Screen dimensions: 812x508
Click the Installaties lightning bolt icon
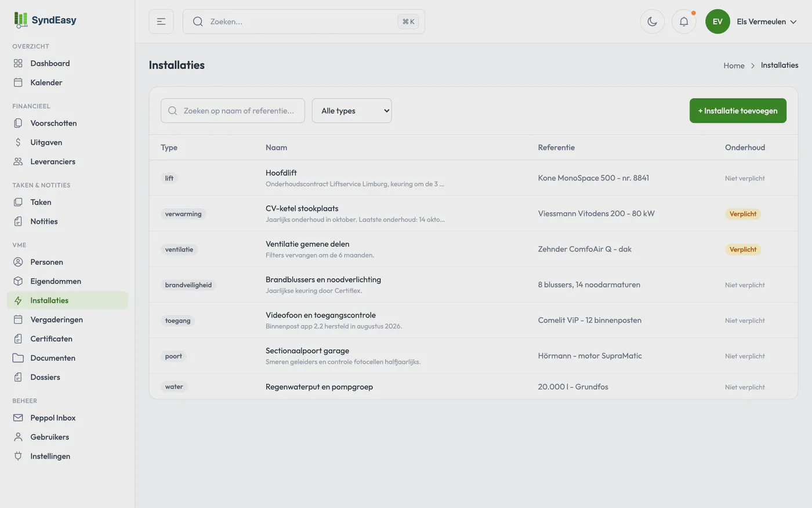coord(18,300)
